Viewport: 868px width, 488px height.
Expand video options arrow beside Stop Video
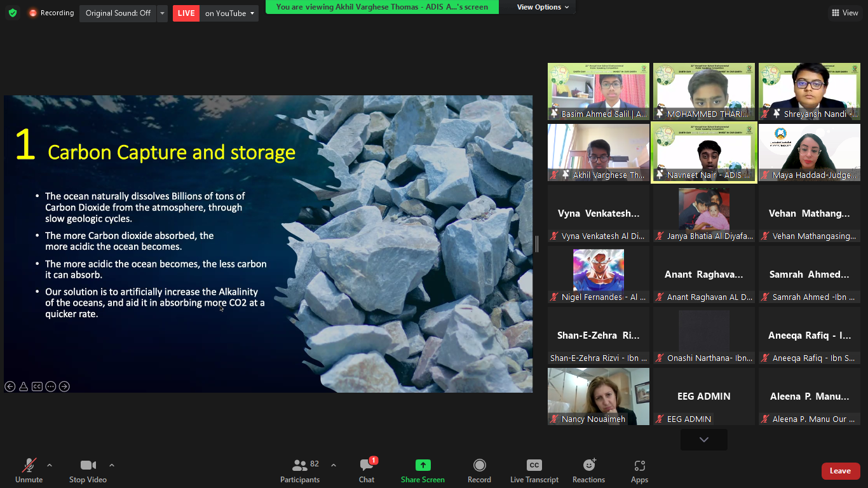[x=112, y=465]
